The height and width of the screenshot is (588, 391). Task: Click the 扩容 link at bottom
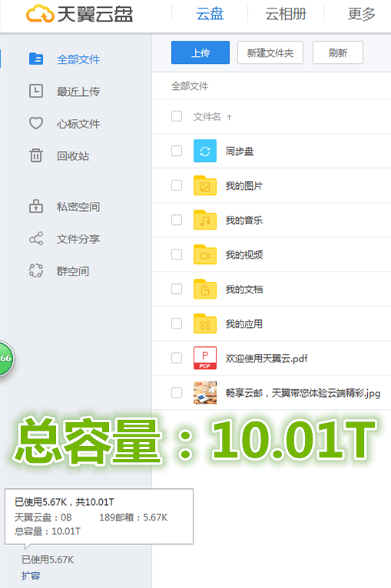[x=31, y=576]
